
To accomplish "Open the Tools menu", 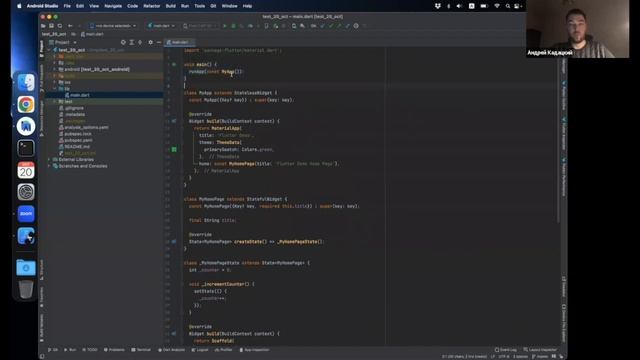I will (x=200, y=6).
